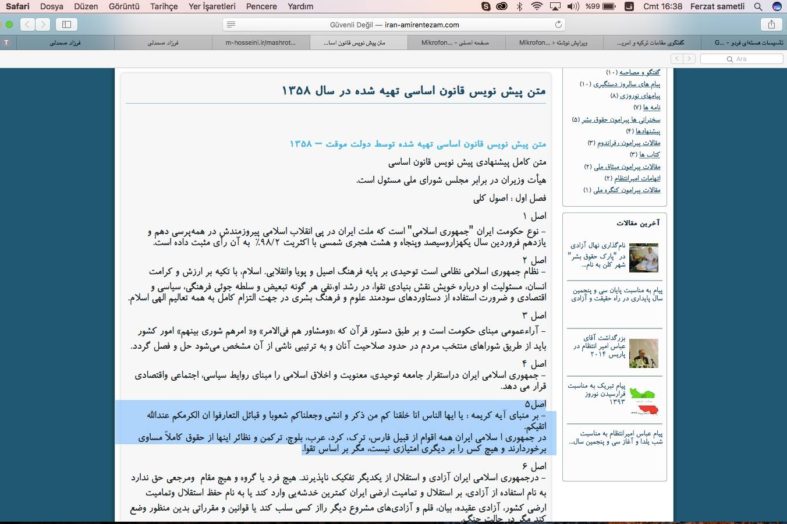Image resolution: width=787 pixels, height=524 pixels.
Task: Click the Iran map Nowruz thumbnail
Action: point(643,401)
